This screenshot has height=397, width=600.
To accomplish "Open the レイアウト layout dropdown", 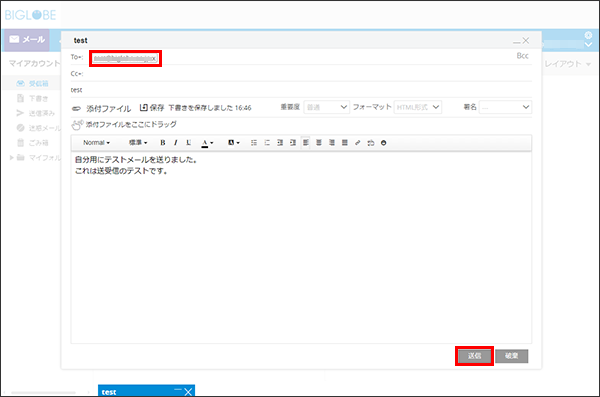I will pos(567,64).
